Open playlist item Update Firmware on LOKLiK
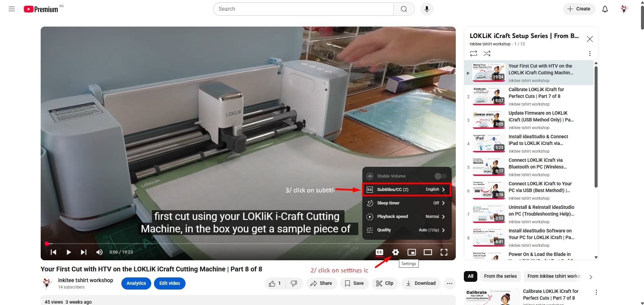Viewport: 644px width, 305px height. 528,120
